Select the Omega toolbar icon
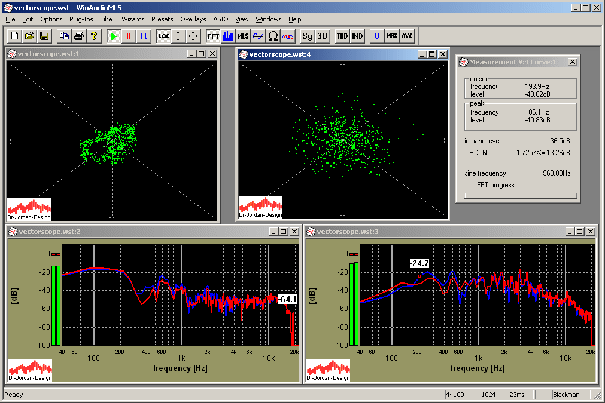The height and width of the screenshot is (403, 605). [x=274, y=35]
